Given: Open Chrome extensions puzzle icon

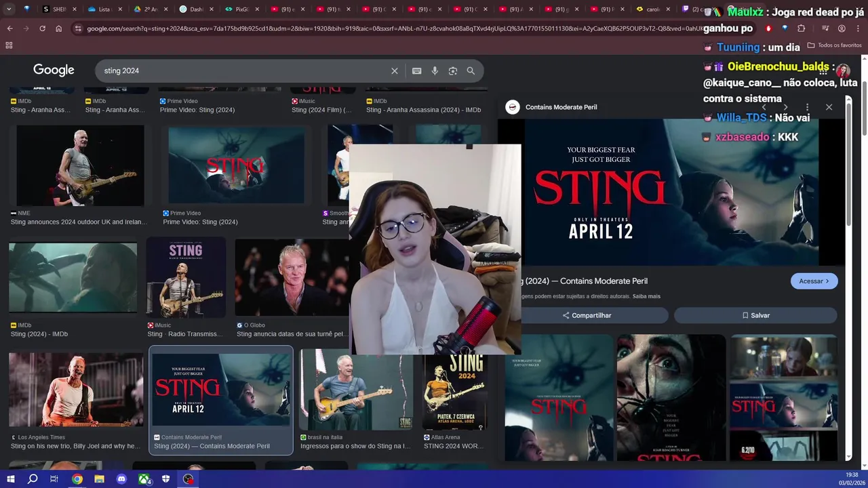Looking at the screenshot, I should (x=802, y=28).
